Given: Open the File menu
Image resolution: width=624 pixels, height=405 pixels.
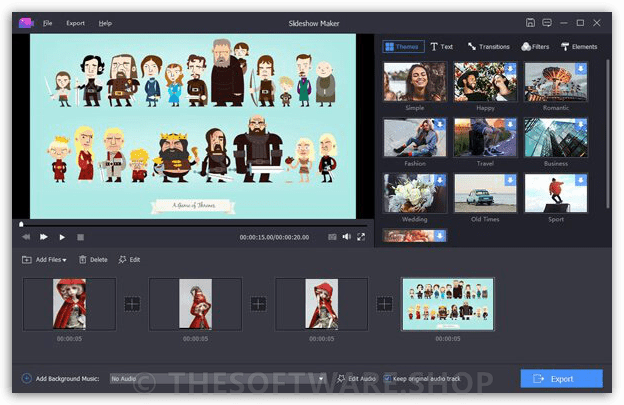Looking at the screenshot, I should (47, 23).
